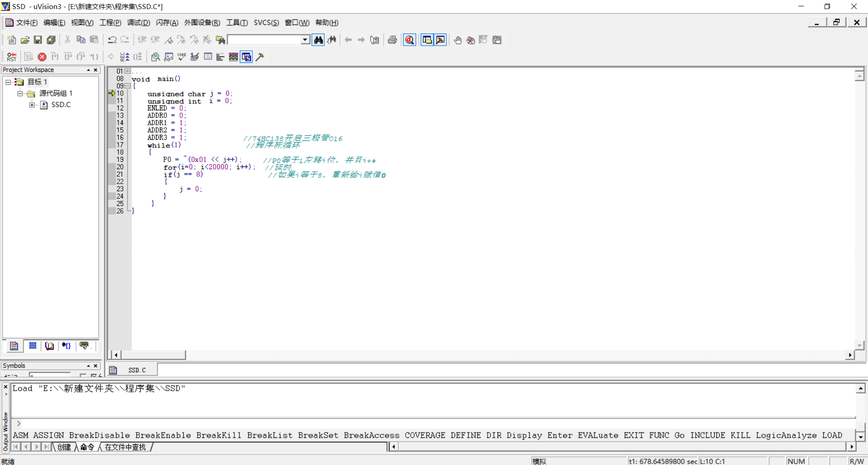This screenshot has width=868, height=465.
Task: Close the Symbols panel
Action: point(95,365)
